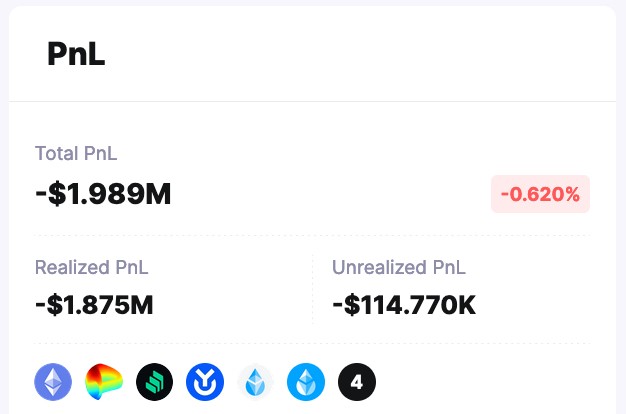Click the -$114.770K unrealized value
This screenshot has height=414, width=626.
pyautogui.click(x=404, y=304)
